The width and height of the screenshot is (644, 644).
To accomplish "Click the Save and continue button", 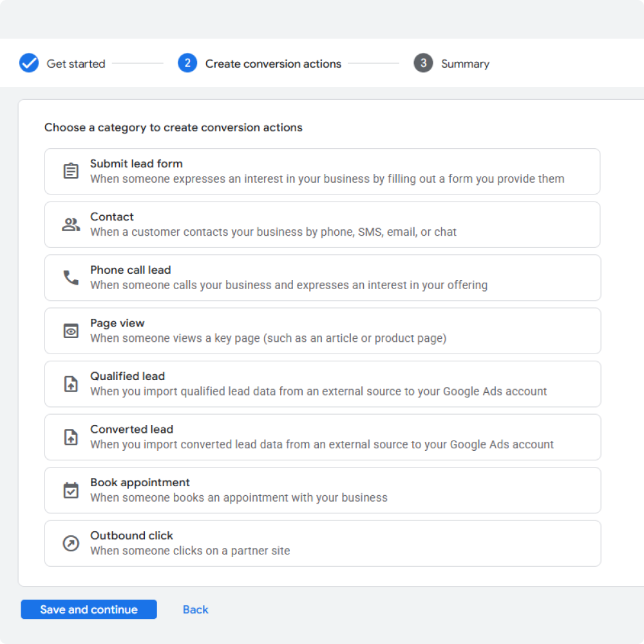I will (89, 609).
